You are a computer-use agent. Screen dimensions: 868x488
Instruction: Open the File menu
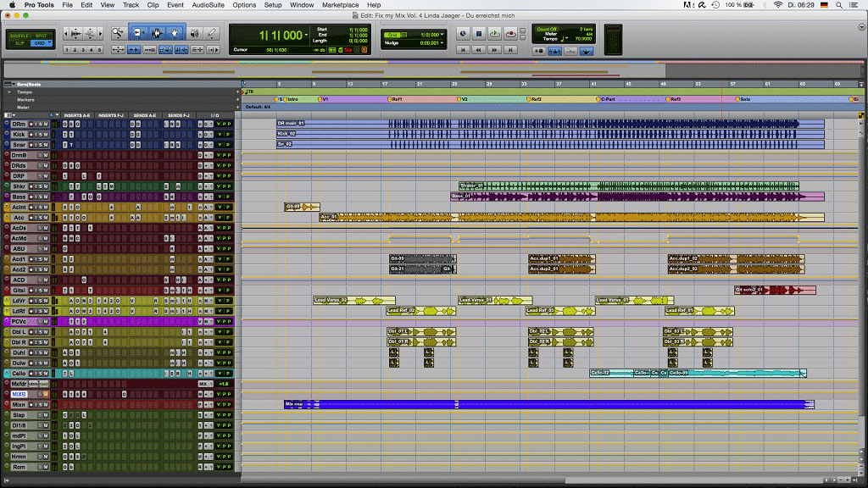click(68, 5)
